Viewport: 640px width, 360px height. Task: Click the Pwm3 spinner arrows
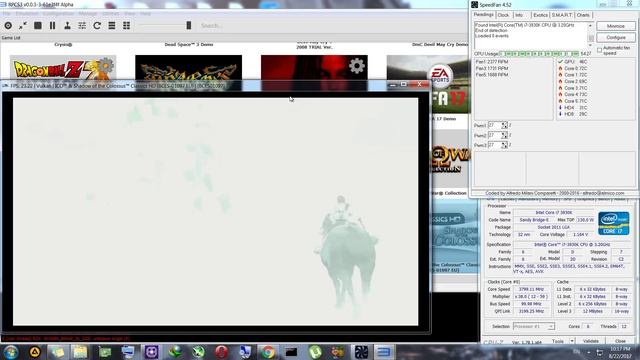pos(504,145)
